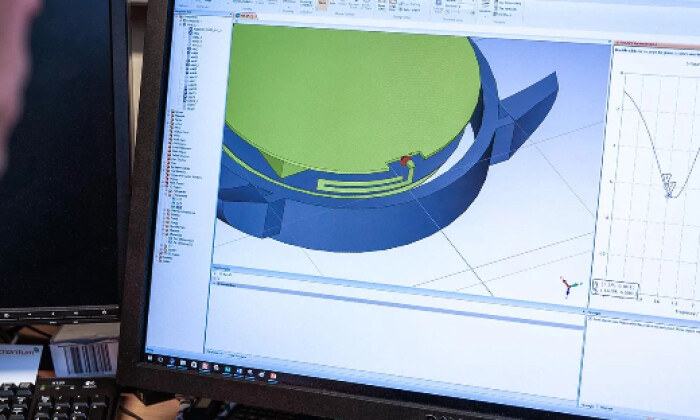Click the orange highlighted icon in the ribbon
The width and height of the screenshot is (700, 420).
[x=323, y=4]
